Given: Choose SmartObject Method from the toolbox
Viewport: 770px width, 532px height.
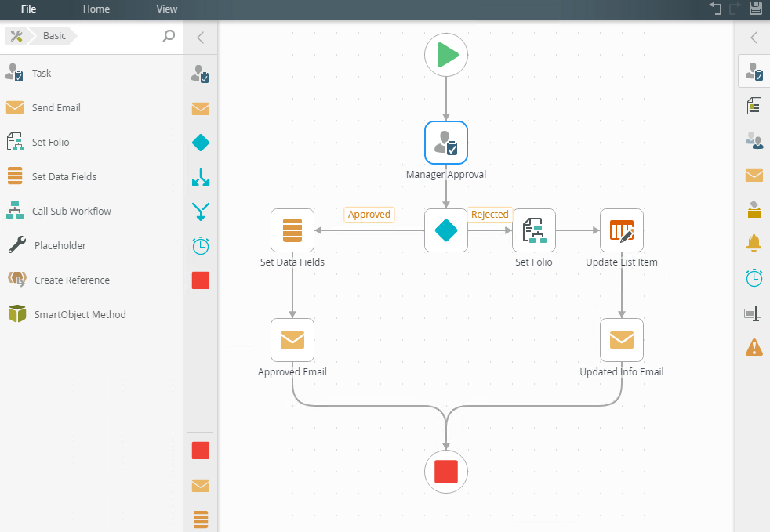Looking at the screenshot, I should pyautogui.click(x=79, y=314).
